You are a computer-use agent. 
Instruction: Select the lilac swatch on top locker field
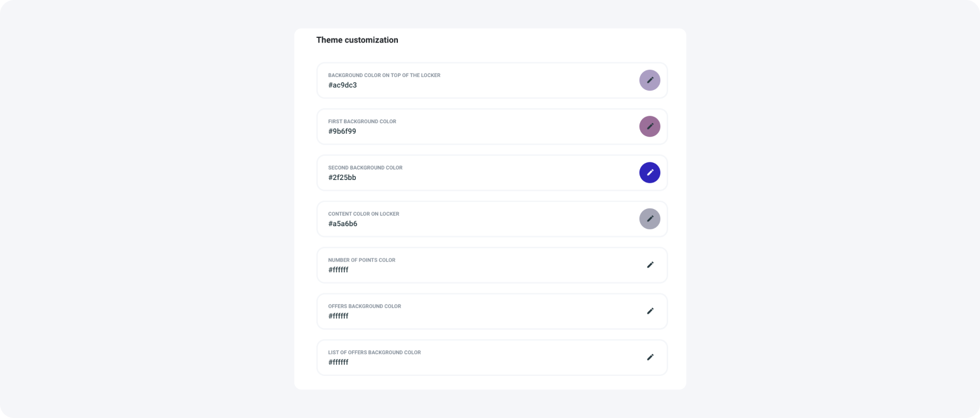point(650,80)
